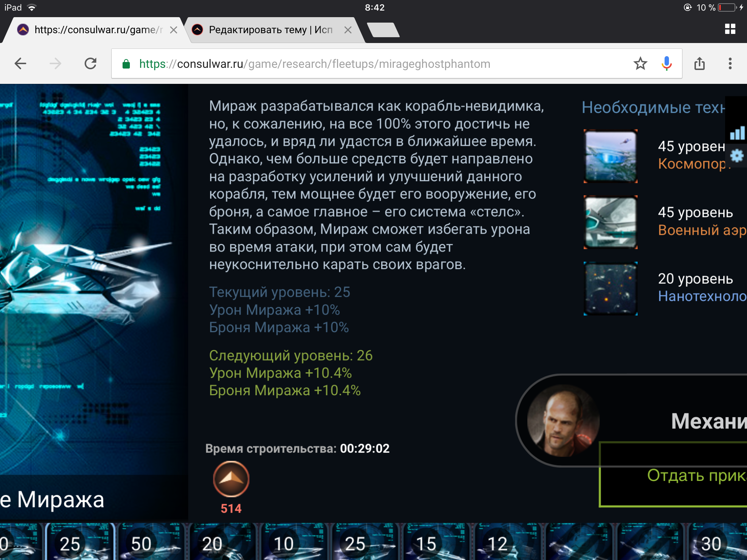Click the 514 credits resource icon
Screen dimensions: 747x560
coord(231,479)
